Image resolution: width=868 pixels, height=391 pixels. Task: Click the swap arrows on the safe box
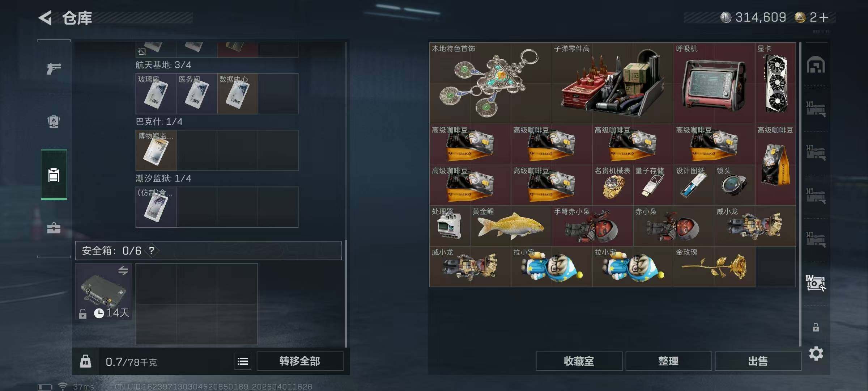coord(123,270)
